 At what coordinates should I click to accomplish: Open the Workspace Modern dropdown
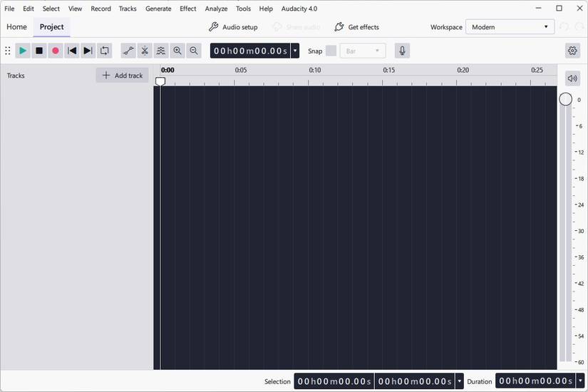(x=510, y=27)
